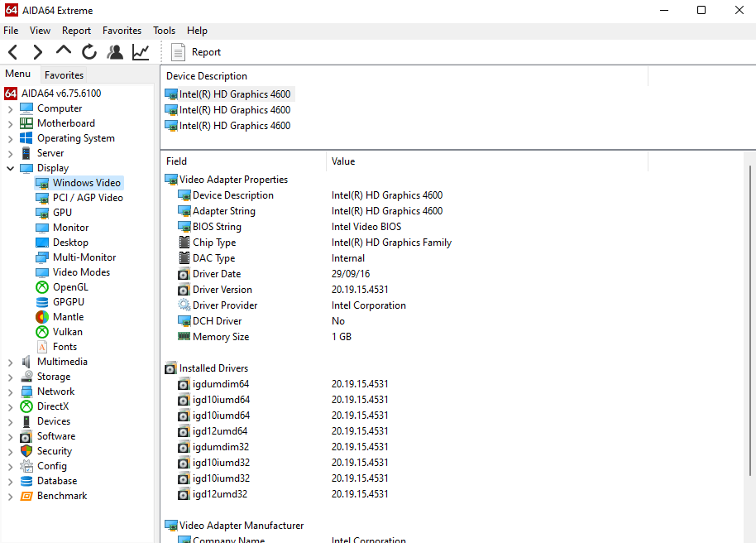This screenshot has width=756, height=543.
Task: Click the Server tower icon
Action: (x=26, y=153)
